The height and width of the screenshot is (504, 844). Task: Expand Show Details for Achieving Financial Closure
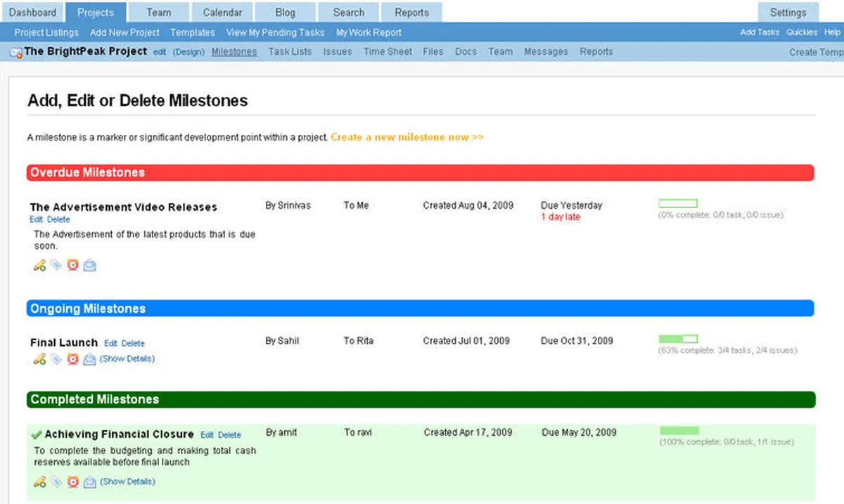[x=127, y=482]
